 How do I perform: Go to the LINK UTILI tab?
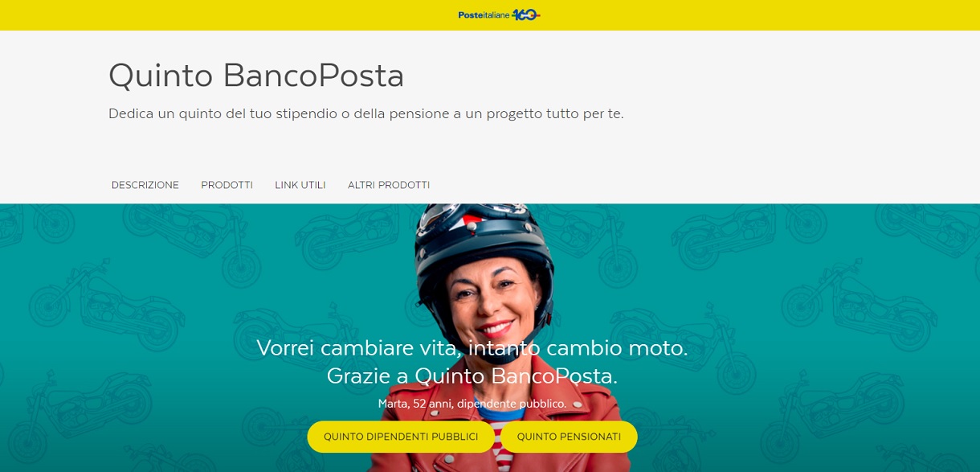click(x=300, y=185)
